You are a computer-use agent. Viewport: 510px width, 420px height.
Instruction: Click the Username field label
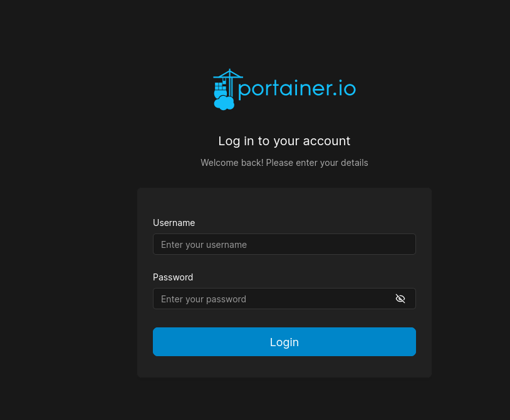pos(174,223)
